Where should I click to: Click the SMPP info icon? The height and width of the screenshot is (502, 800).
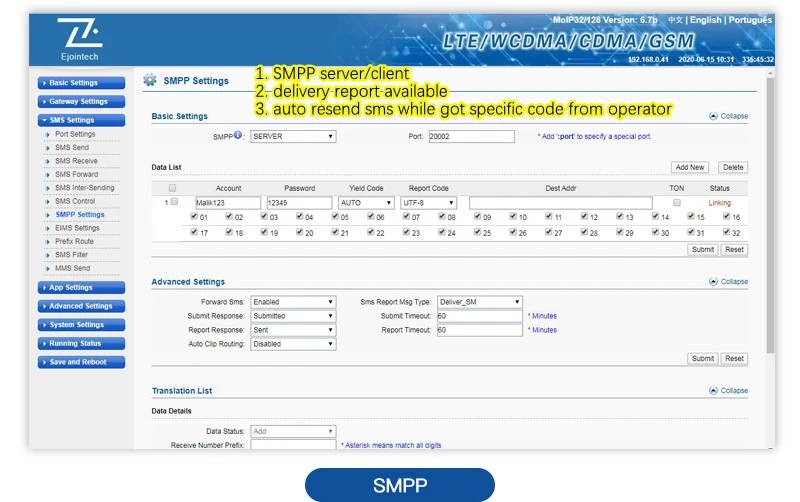click(x=238, y=135)
